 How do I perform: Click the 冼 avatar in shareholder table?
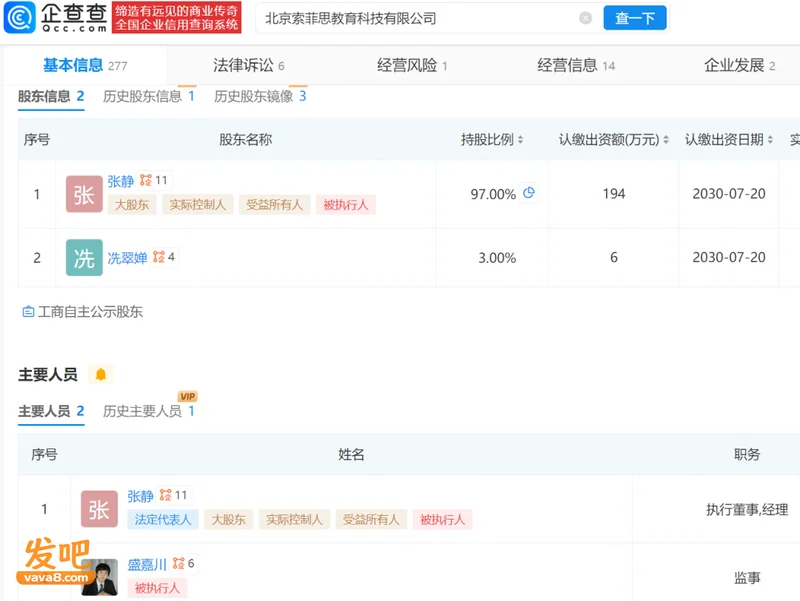coord(84,258)
